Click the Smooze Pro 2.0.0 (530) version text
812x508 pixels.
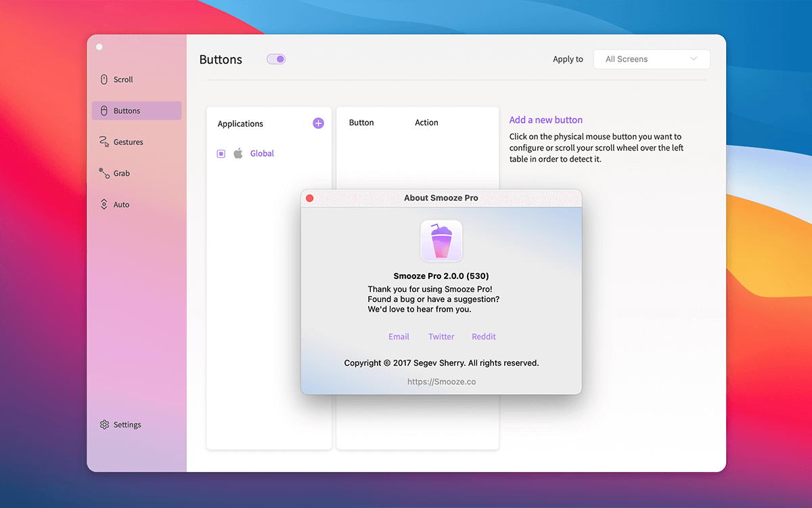[x=441, y=276]
